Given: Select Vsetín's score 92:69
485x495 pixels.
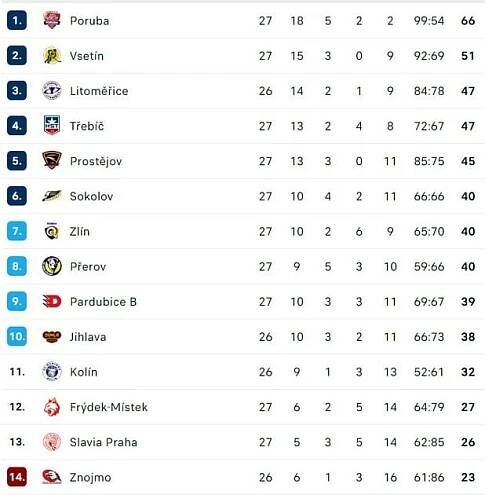Looking at the screenshot, I should click(x=429, y=56).
